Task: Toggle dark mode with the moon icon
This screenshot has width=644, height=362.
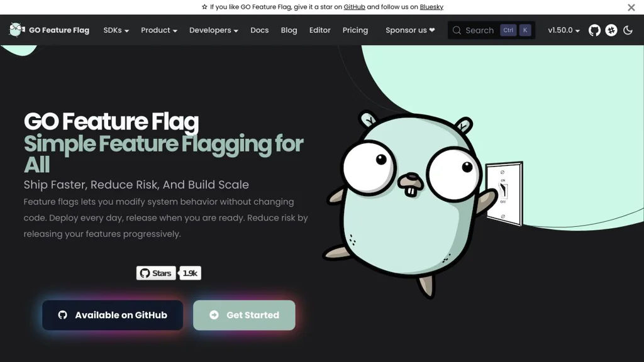Action: coord(628,30)
